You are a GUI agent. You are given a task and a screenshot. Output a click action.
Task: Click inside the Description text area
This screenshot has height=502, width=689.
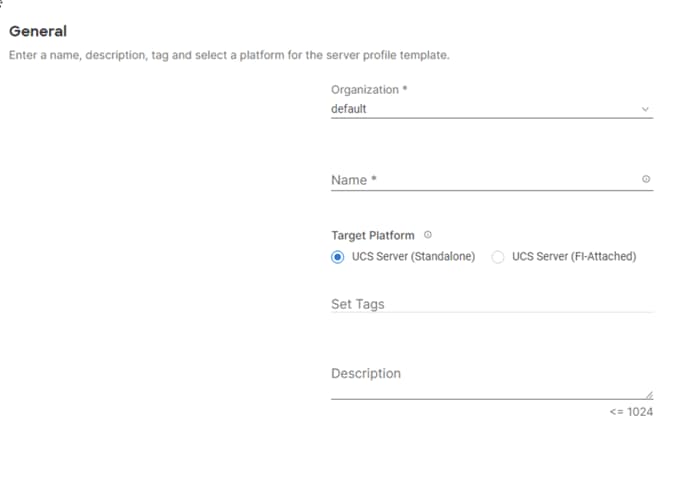click(480, 375)
